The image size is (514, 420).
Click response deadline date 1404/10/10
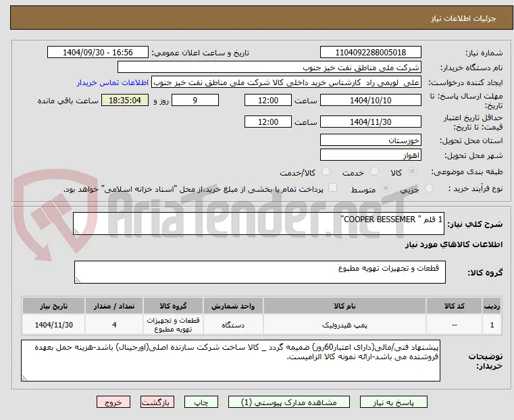tap(370, 100)
